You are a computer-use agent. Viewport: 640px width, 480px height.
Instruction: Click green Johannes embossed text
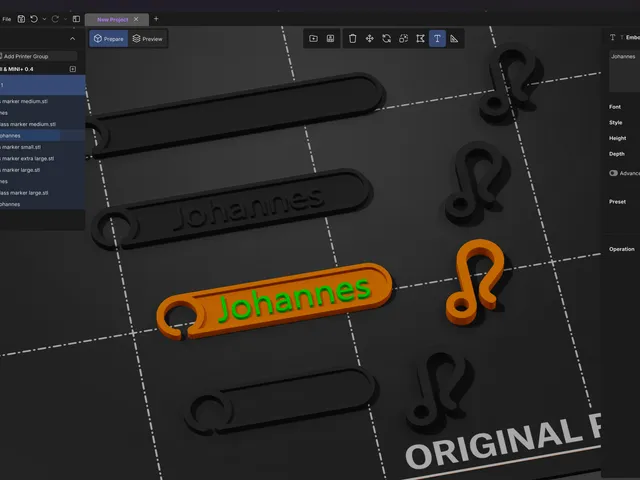[x=295, y=300]
